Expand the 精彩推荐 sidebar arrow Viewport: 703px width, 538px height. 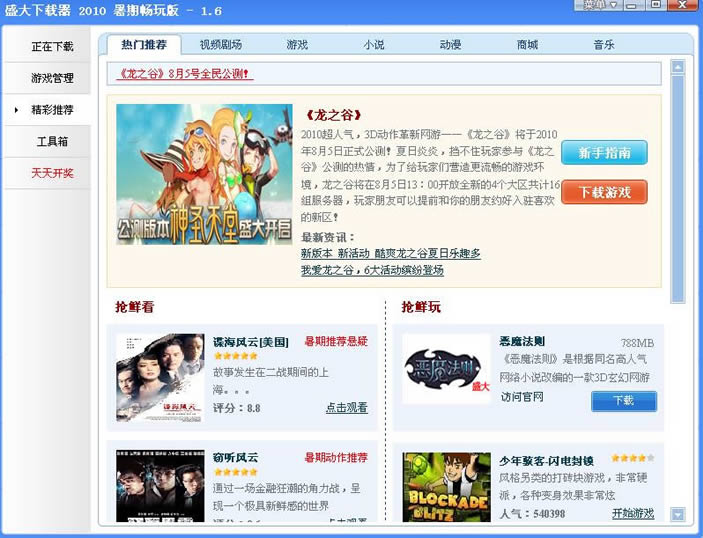(16, 110)
